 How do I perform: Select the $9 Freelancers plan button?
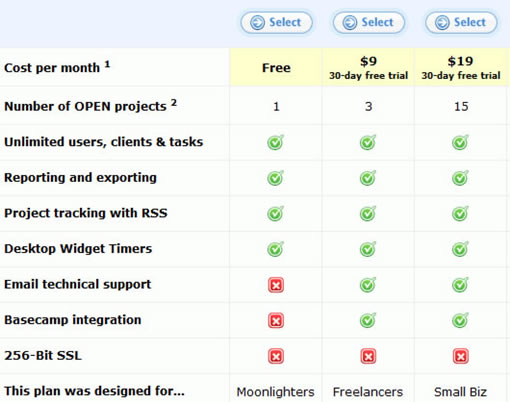click(x=369, y=23)
